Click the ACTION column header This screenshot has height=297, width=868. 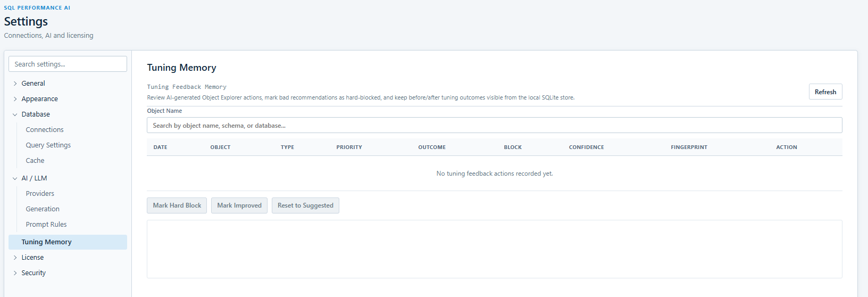[x=786, y=147]
